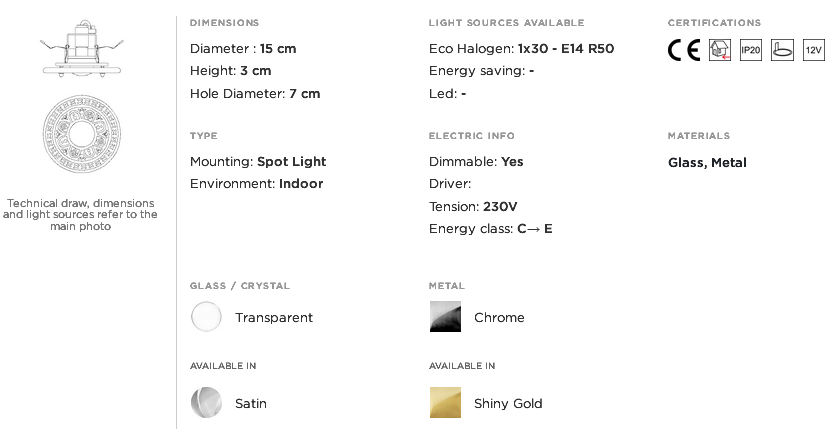Click the indoor-use house certification icon
Screen dimensions: 833x429
point(720,50)
